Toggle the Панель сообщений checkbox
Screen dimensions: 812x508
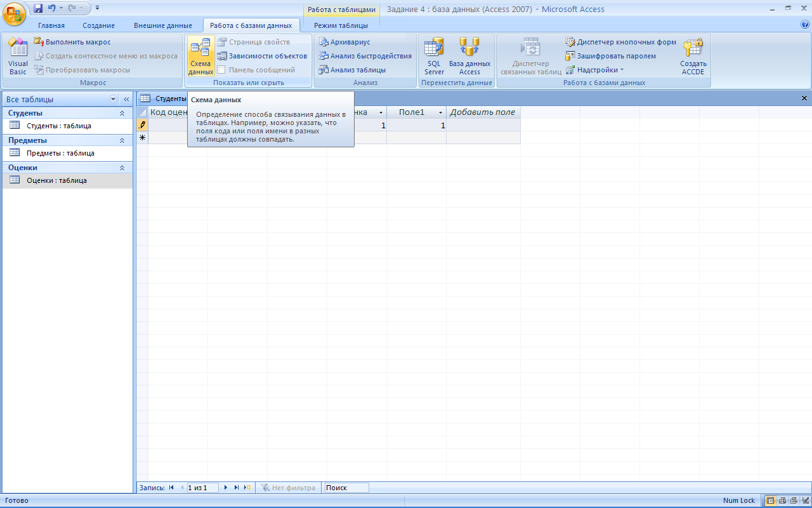(x=221, y=70)
